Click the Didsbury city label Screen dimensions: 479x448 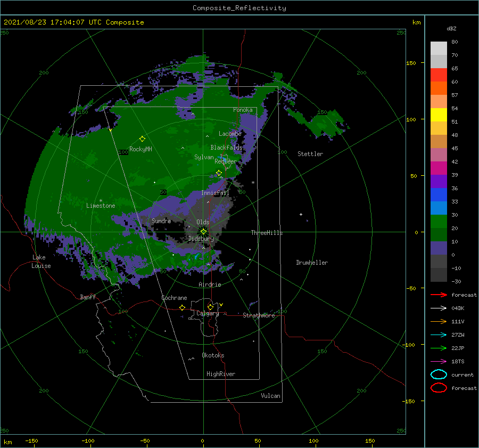pos(201,239)
